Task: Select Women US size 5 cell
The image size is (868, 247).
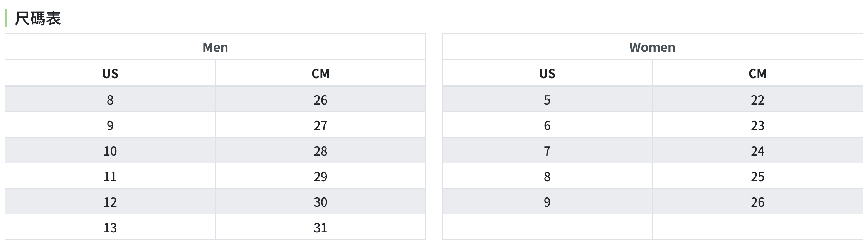Action: pyautogui.click(x=547, y=100)
